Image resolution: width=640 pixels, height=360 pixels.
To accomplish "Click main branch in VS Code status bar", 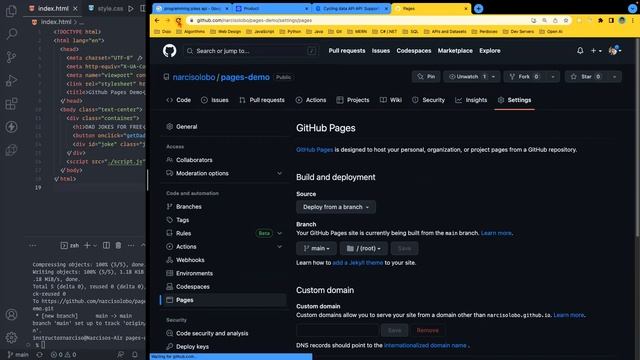I will click(18, 355).
